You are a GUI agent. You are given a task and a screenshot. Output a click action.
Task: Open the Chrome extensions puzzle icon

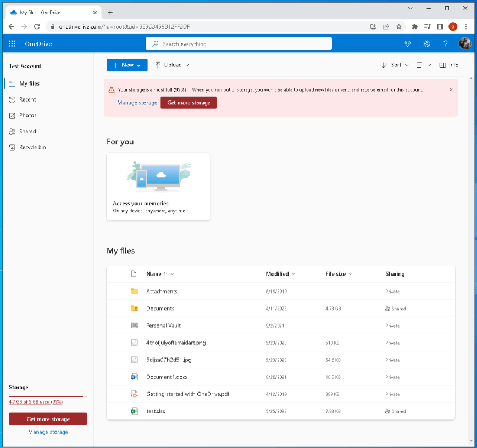coord(414,26)
